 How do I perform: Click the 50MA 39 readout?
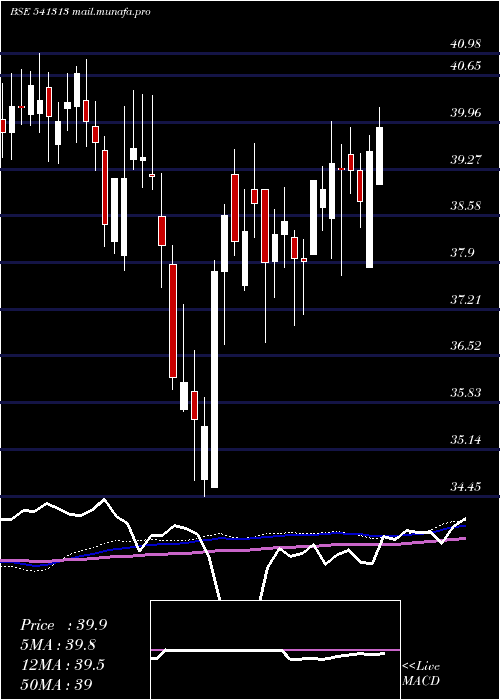pos(56,684)
